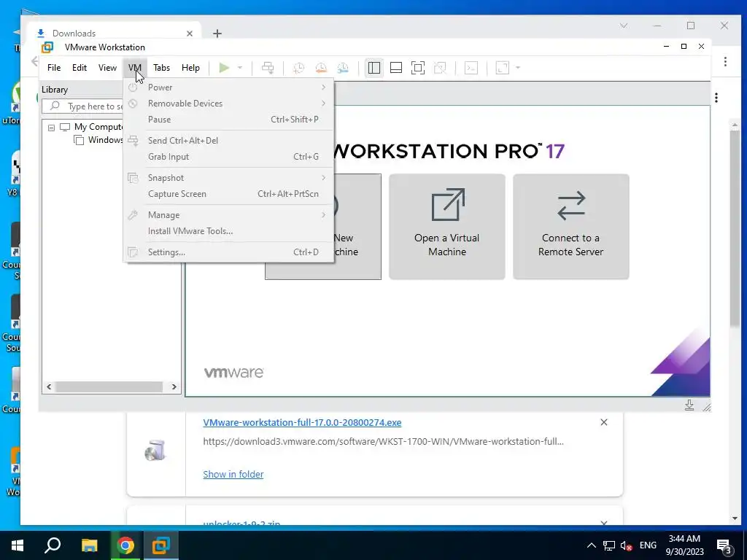Collapse the My Computer tree node
The image size is (747, 560).
[x=52, y=128]
